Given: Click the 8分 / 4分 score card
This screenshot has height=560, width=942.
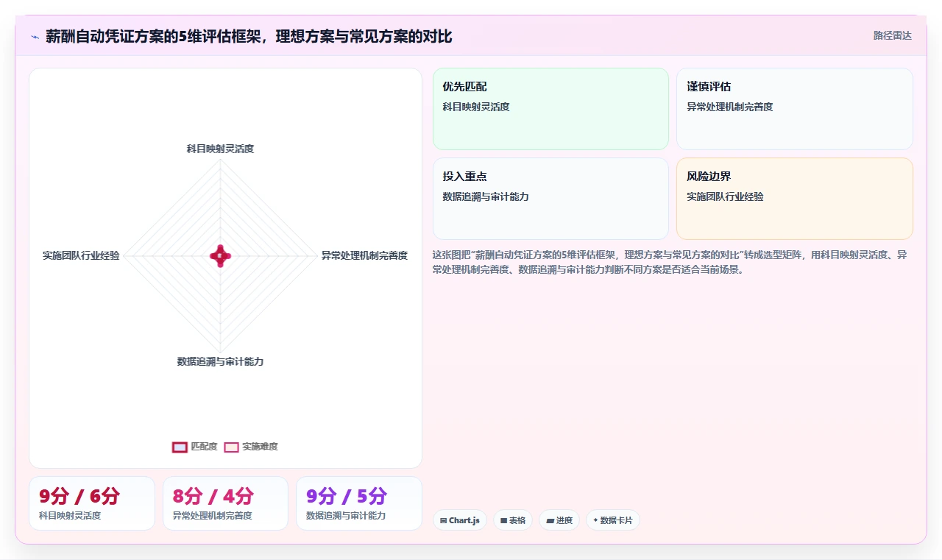Looking at the screenshot, I should (x=225, y=503).
